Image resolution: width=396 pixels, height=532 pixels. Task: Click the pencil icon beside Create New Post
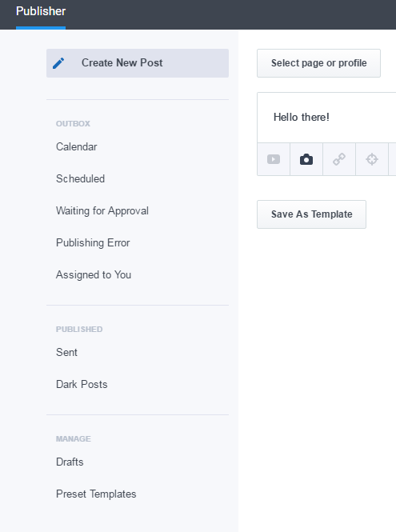click(x=58, y=63)
